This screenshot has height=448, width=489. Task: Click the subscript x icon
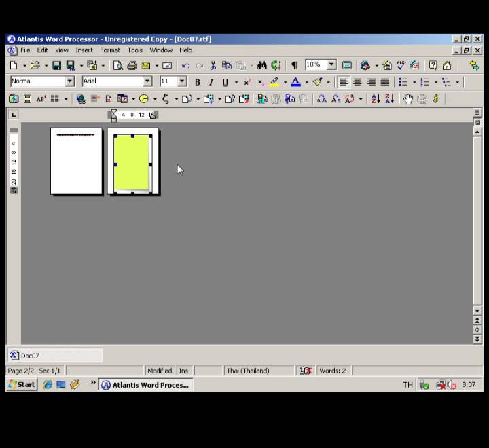[x=260, y=82]
